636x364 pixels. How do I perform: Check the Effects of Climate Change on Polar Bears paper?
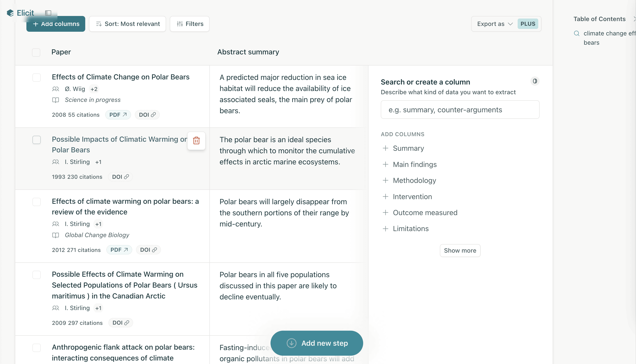[37, 78]
